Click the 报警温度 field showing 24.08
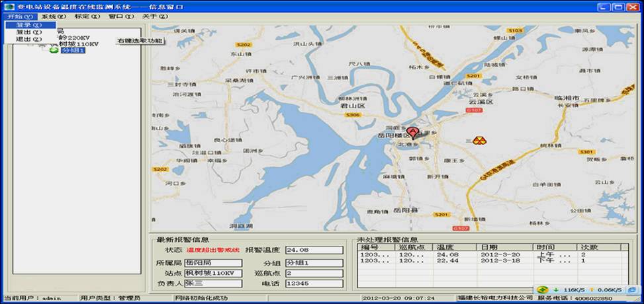644x304 pixels. 314,250
